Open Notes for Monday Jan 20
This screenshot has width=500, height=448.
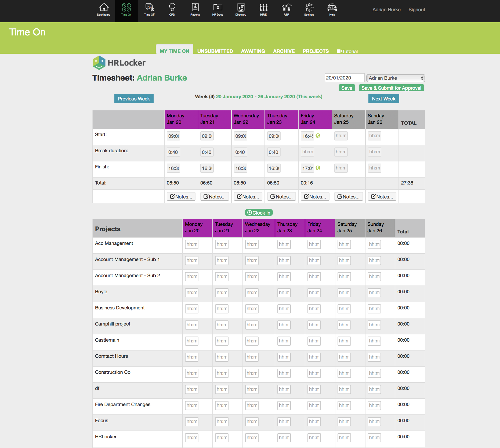tap(181, 197)
